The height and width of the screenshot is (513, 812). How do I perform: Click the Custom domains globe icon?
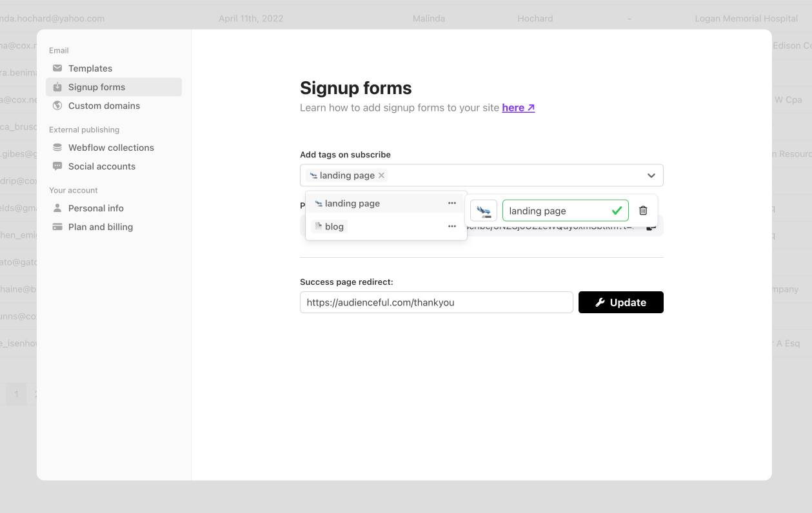57,106
